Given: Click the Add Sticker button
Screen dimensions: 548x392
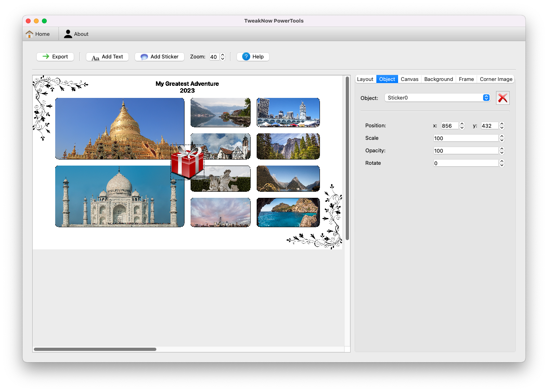Looking at the screenshot, I should coord(160,57).
